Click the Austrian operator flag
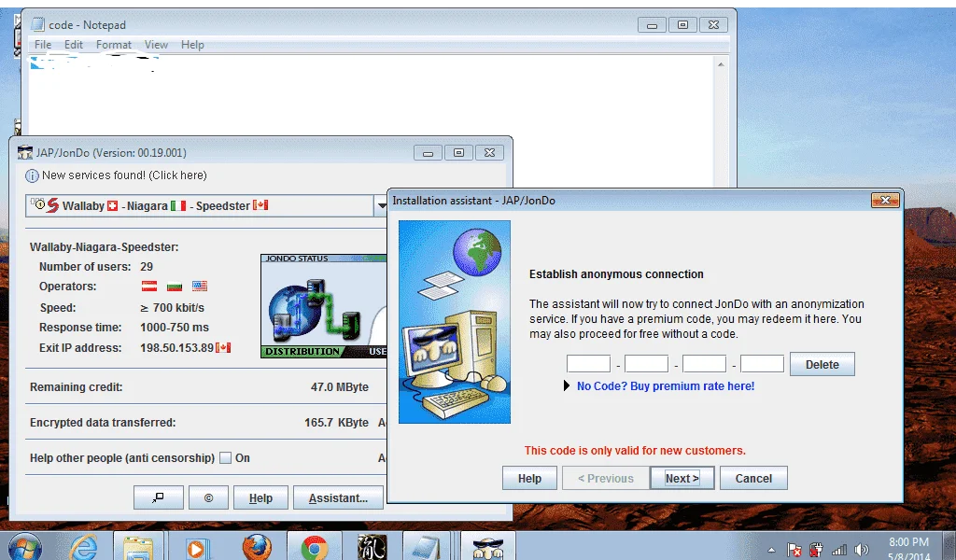This screenshot has width=956, height=560. (149, 286)
